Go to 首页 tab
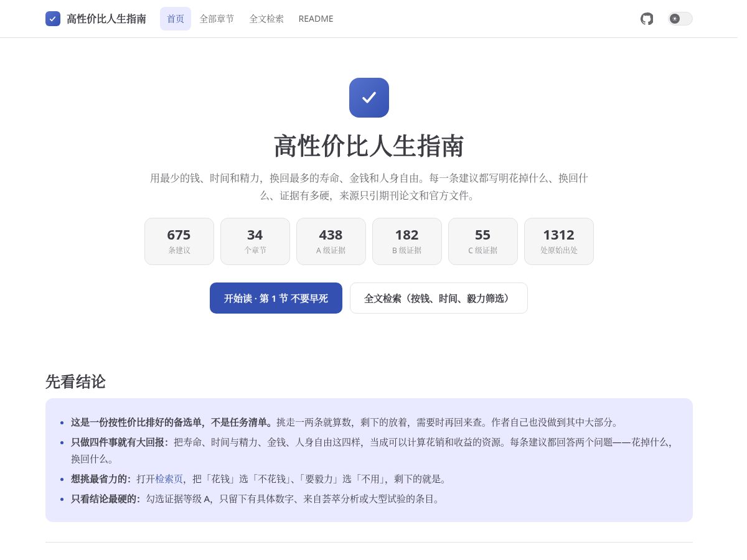The width and height of the screenshot is (747, 560). 176,19
